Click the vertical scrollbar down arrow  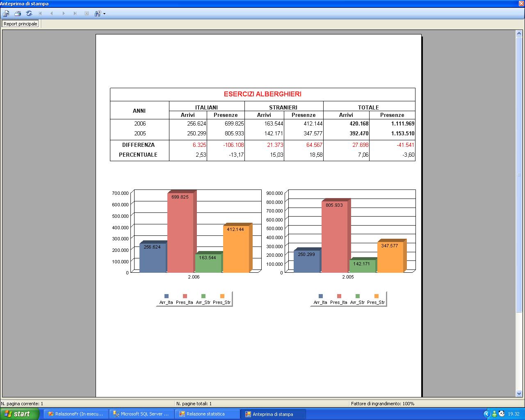pyautogui.click(x=519, y=394)
